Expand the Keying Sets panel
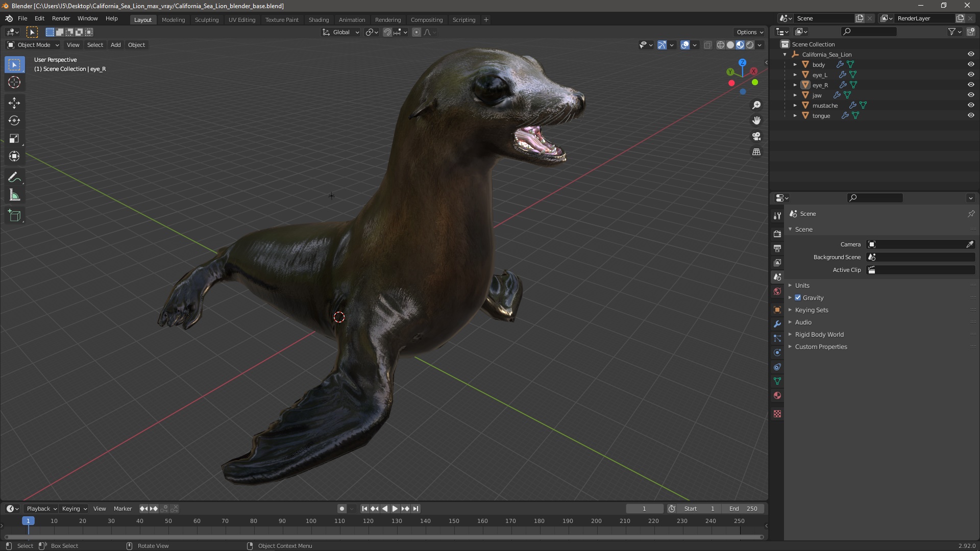Screen dimensions: 980x551 tap(811, 310)
